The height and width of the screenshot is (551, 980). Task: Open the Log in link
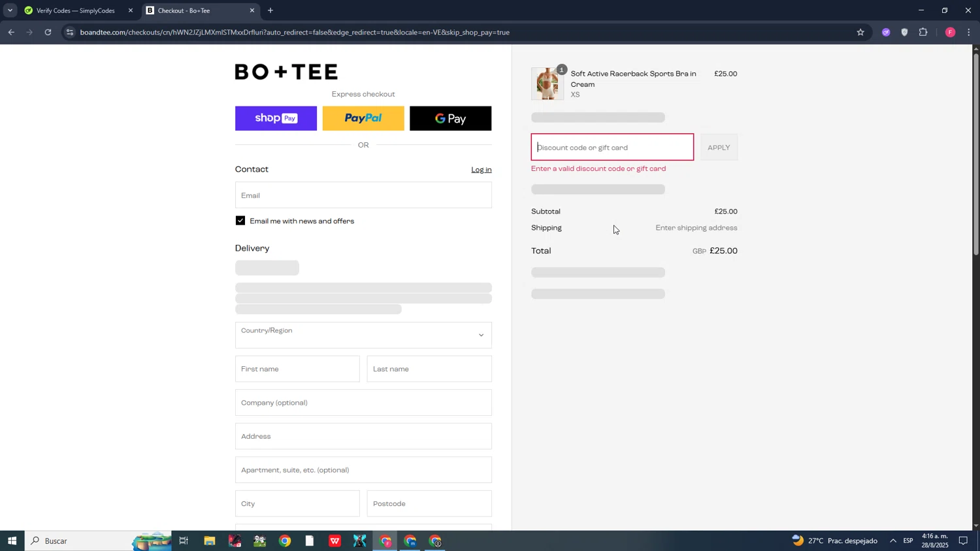coord(482,170)
